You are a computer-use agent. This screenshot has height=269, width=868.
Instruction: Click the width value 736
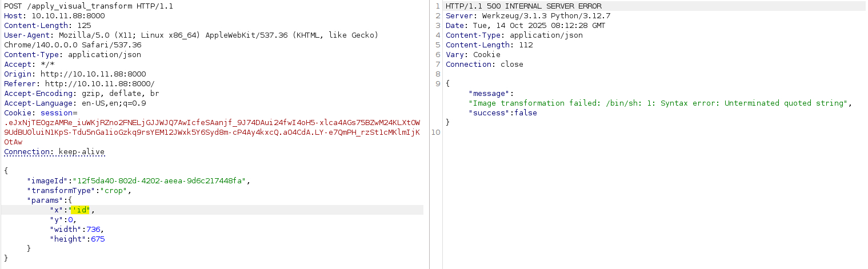[93, 230]
